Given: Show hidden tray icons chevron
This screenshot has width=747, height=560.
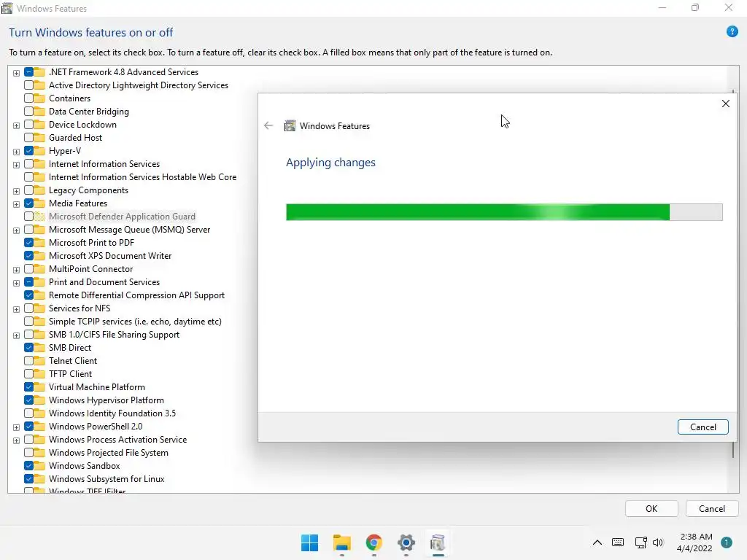Looking at the screenshot, I should 597,542.
